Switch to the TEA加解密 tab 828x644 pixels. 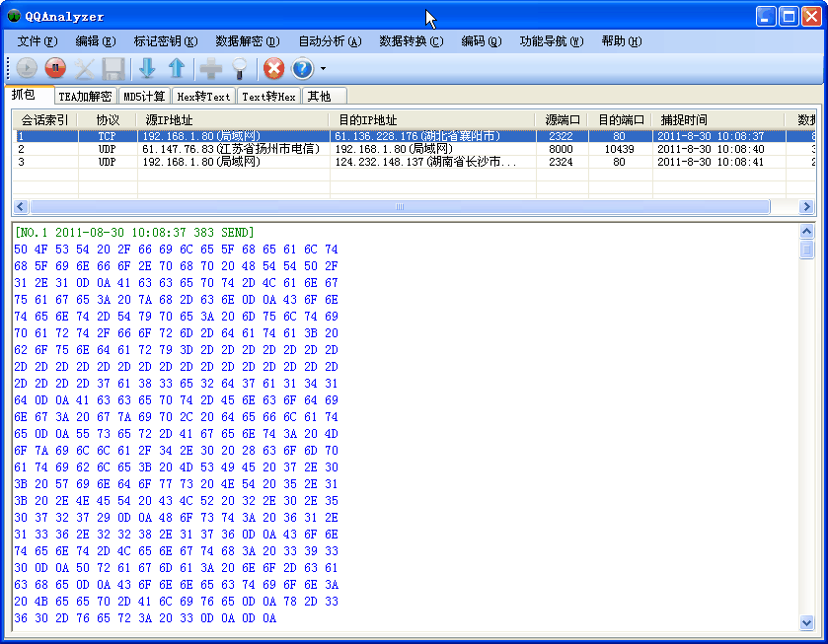click(85, 97)
